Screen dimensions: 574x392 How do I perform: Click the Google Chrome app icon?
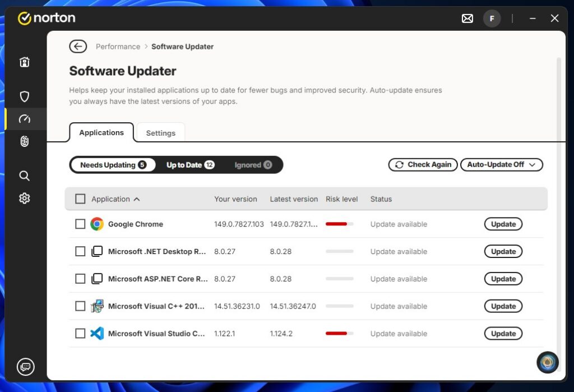pos(97,224)
